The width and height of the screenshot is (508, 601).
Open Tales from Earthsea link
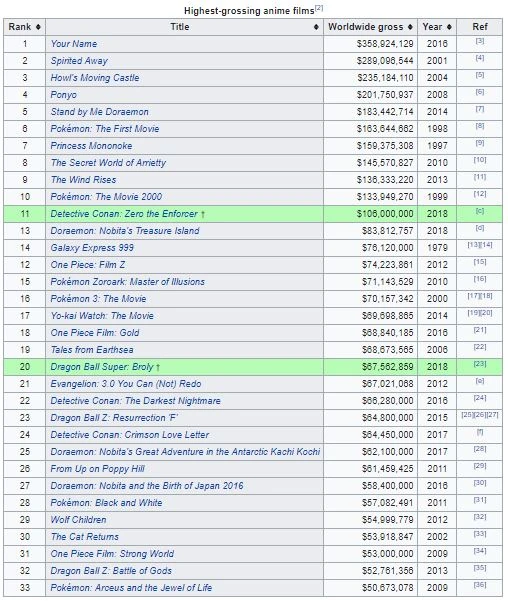coord(92,350)
